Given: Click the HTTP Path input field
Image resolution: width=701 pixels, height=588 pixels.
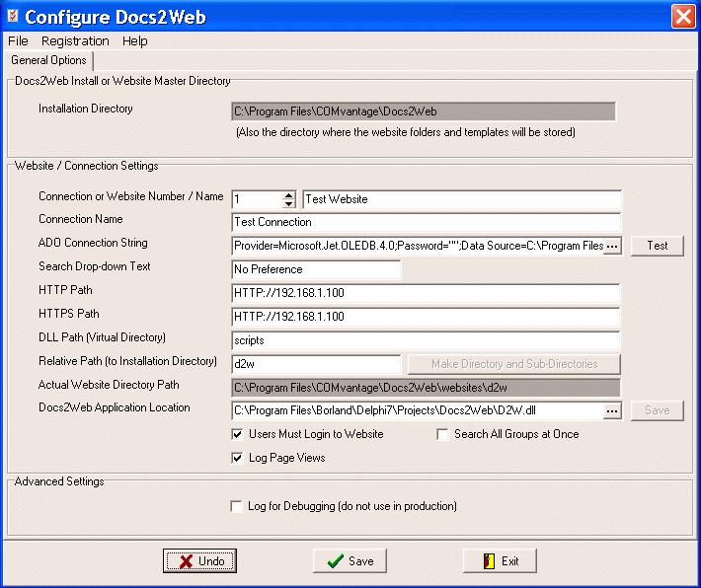Looking at the screenshot, I should point(426,293).
